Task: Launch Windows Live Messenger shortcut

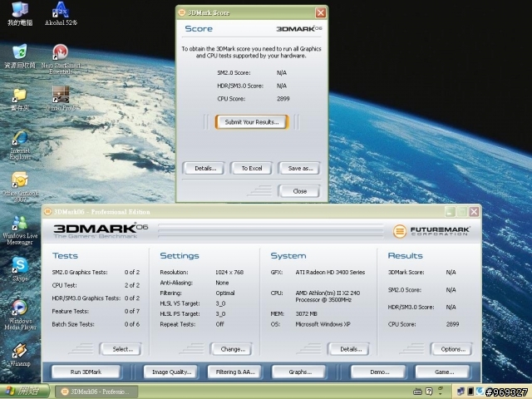Action: click(20, 231)
